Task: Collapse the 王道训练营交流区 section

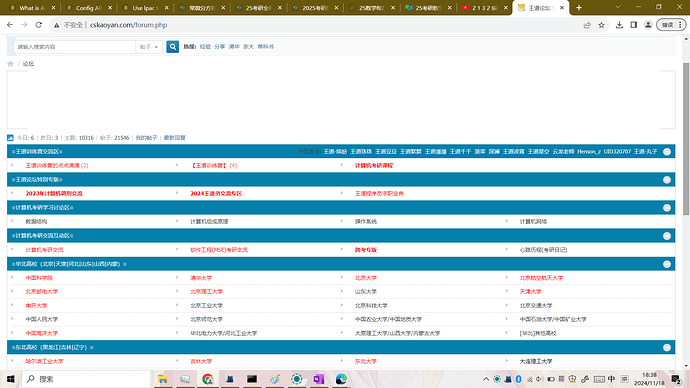Action: tap(667, 152)
